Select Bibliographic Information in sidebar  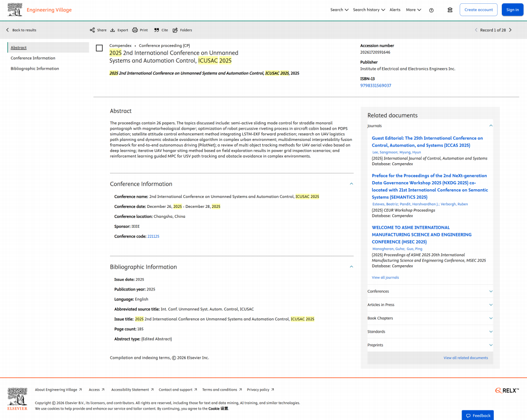click(x=35, y=69)
